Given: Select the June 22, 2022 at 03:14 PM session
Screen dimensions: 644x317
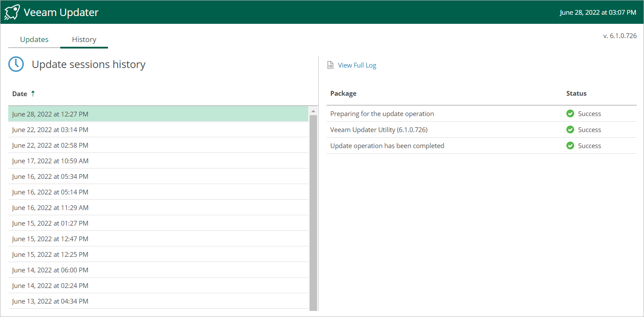Looking at the screenshot, I should click(50, 130).
